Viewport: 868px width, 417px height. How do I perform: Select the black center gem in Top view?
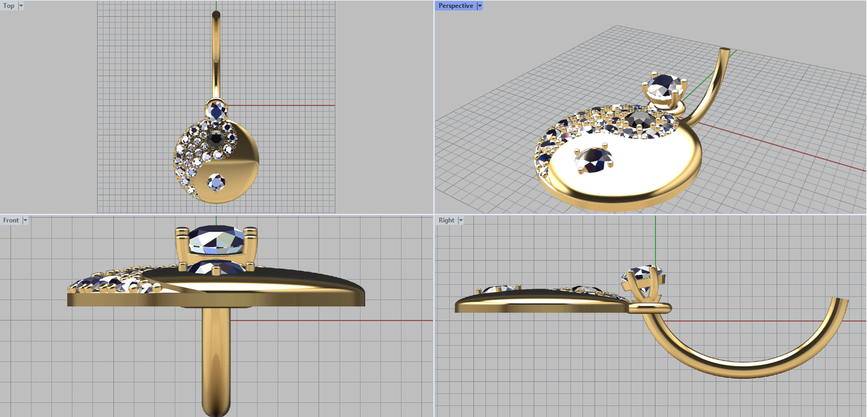coord(216,139)
